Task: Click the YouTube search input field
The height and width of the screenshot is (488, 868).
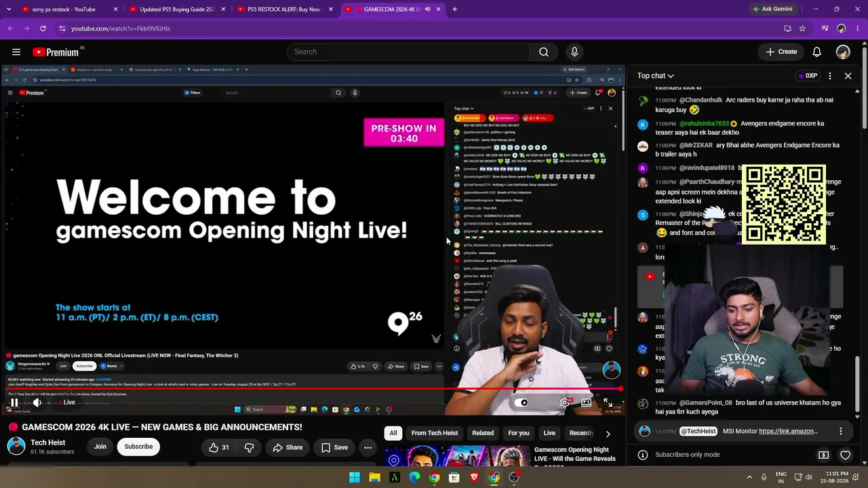Action: [x=408, y=52]
